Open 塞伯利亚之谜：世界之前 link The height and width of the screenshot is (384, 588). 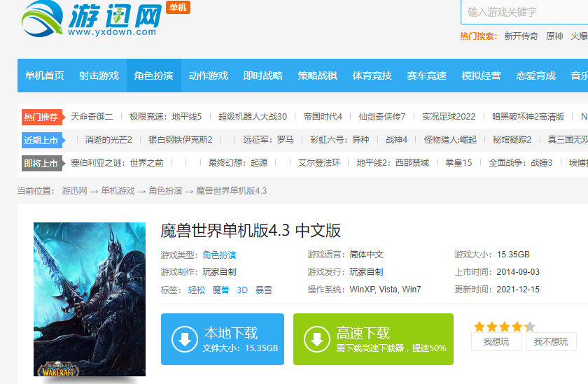click(117, 163)
